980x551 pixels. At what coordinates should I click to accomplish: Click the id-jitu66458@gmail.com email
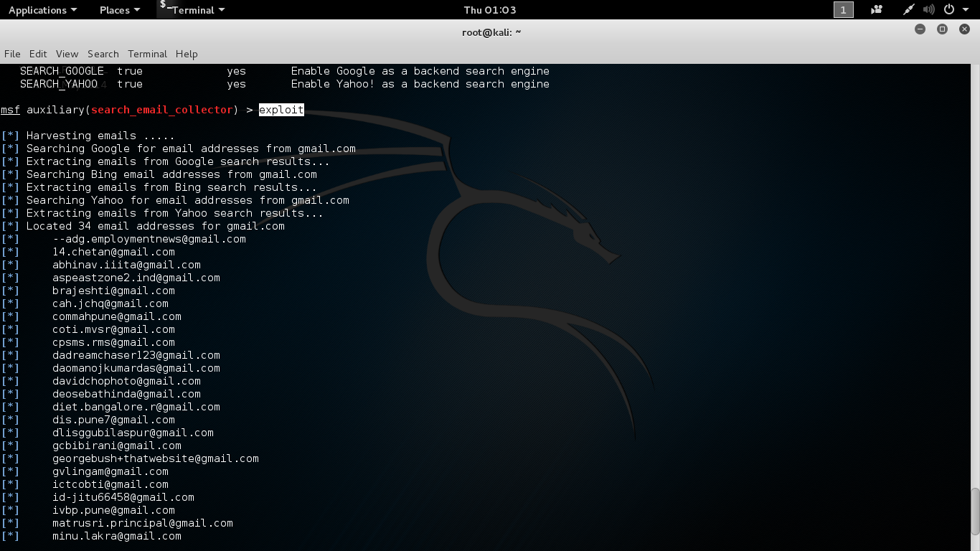[x=123, y=497]
